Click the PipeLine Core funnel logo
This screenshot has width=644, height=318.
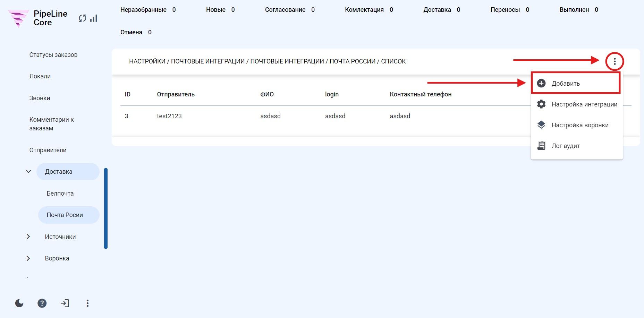[x=18, y=18]
